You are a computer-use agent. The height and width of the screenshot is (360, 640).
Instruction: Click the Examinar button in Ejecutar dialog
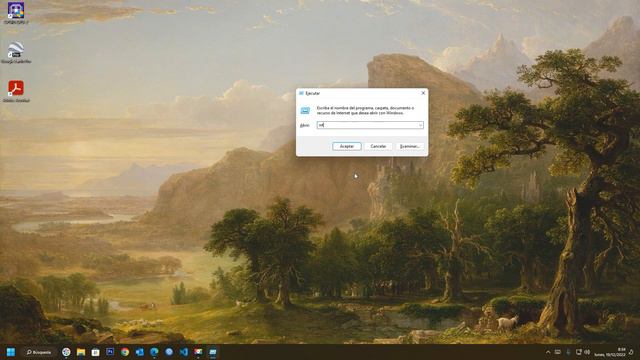coord(409,146)
